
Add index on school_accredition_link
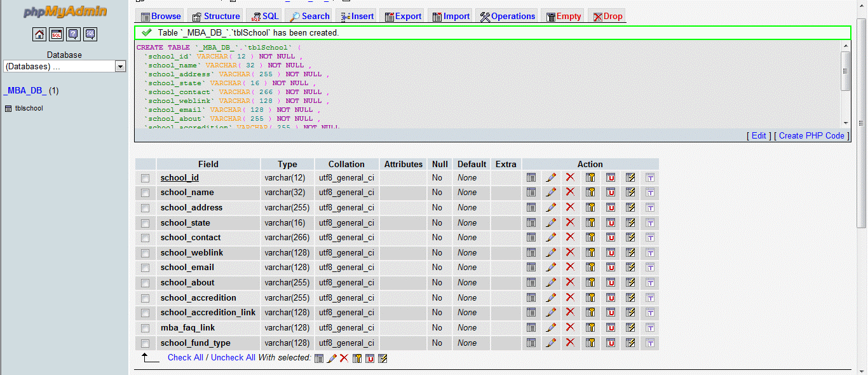630,313
